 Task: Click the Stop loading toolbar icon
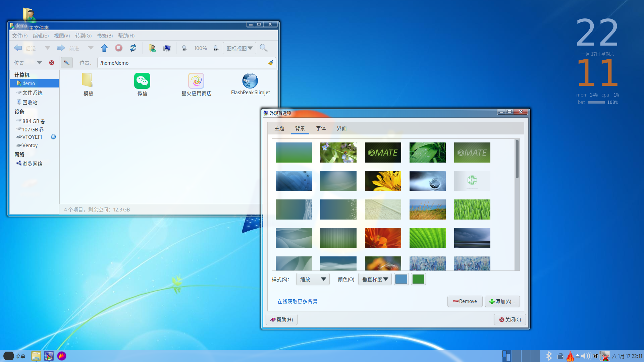point(119,48)
